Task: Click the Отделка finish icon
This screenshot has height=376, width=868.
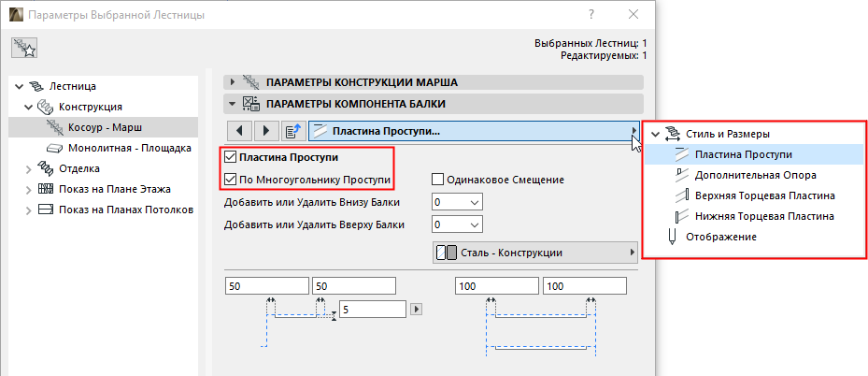Action: click(x=46, y=168)
